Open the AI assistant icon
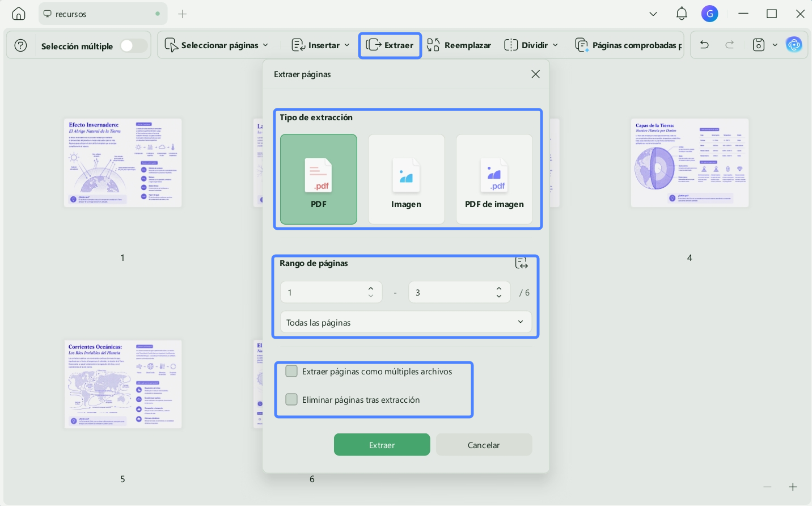812x506 pixels. pyautogui.click(x=794, y=45)
